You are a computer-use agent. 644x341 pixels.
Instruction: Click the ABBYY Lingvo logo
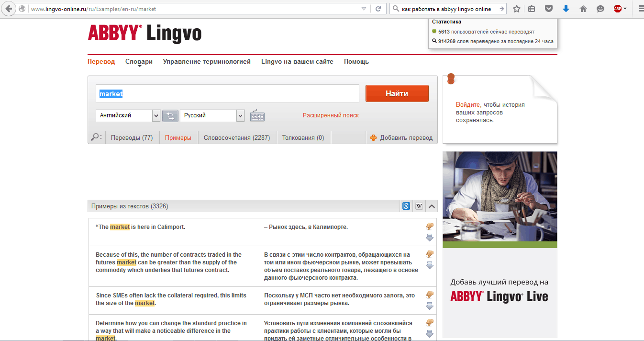click(x=144, y=33)
